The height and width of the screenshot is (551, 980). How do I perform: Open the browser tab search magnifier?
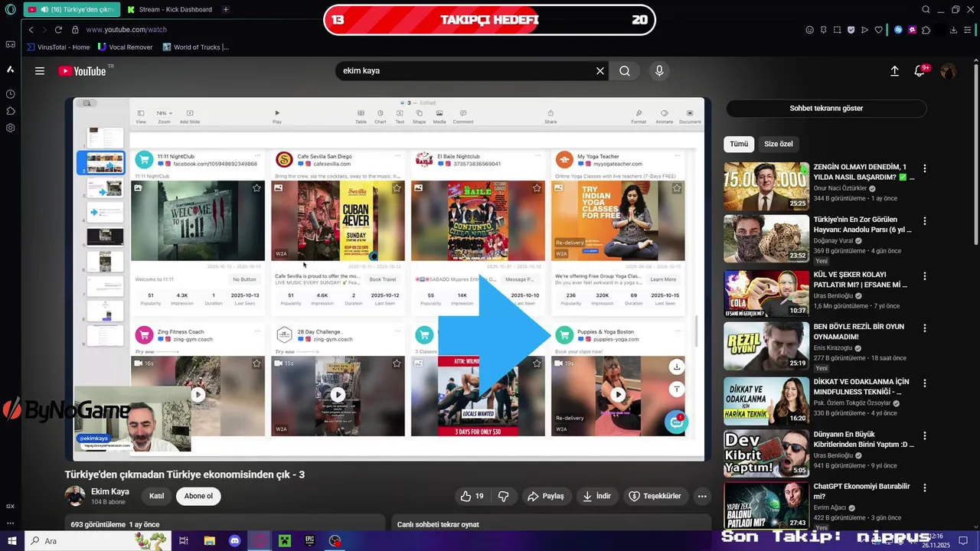pyautogui.click(x=926, y=9)
